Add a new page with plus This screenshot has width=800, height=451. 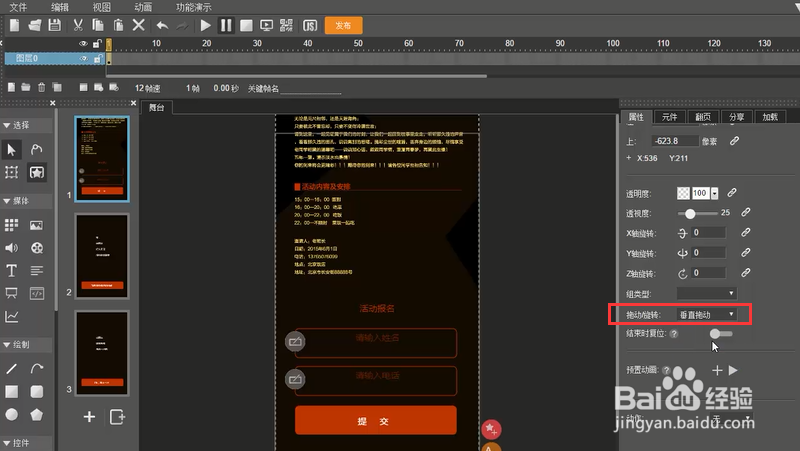[x=89, y=417]
